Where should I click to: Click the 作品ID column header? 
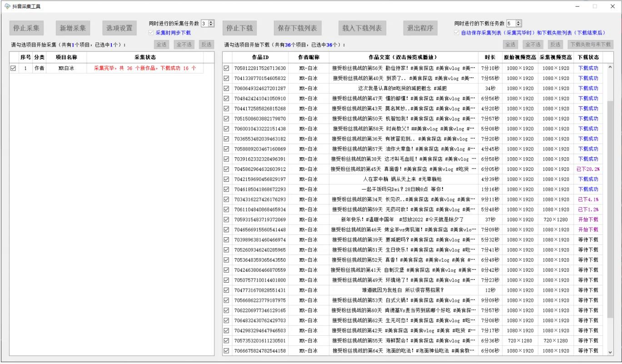coord(260,58)
